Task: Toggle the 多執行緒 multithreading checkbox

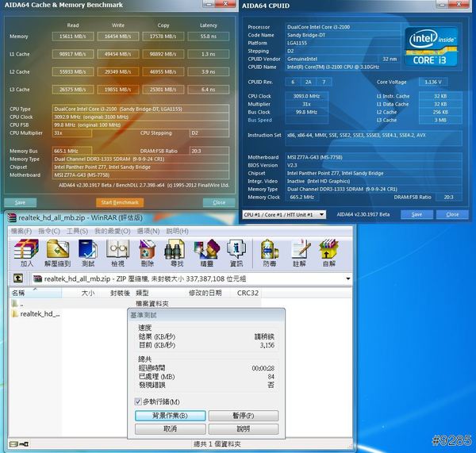Action: [x=139, y=402]
